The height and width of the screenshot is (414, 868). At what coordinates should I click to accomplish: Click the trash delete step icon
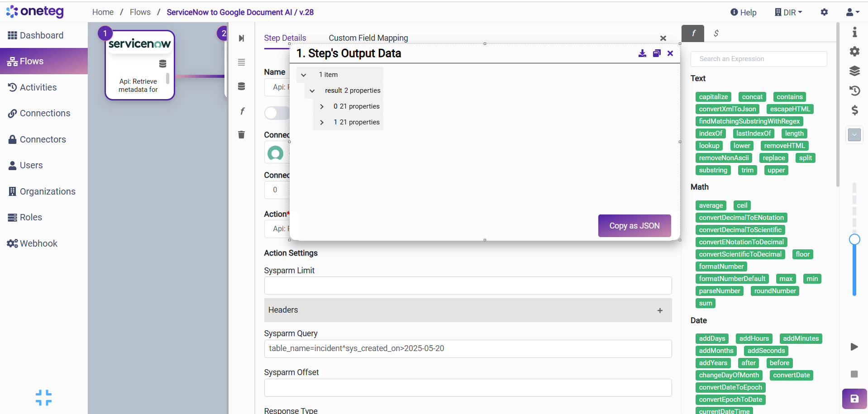pos(242,134)
